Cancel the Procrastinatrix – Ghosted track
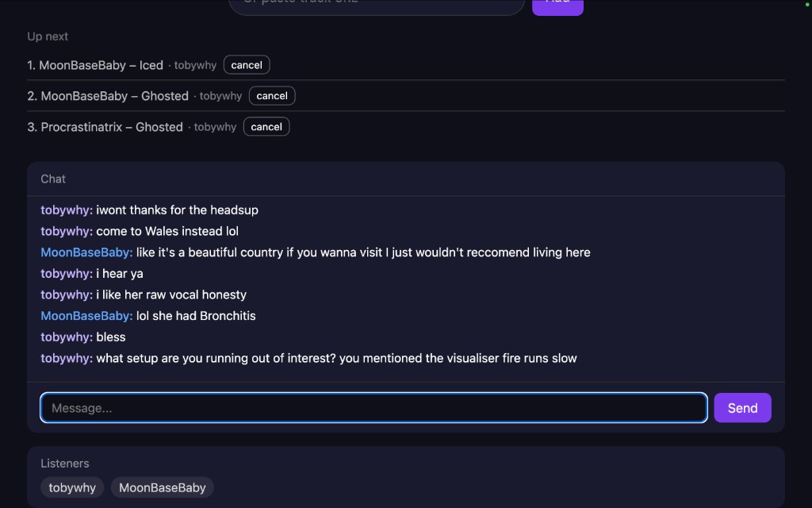The width and height of the screenshot is (812, 508). click(266, 127)
